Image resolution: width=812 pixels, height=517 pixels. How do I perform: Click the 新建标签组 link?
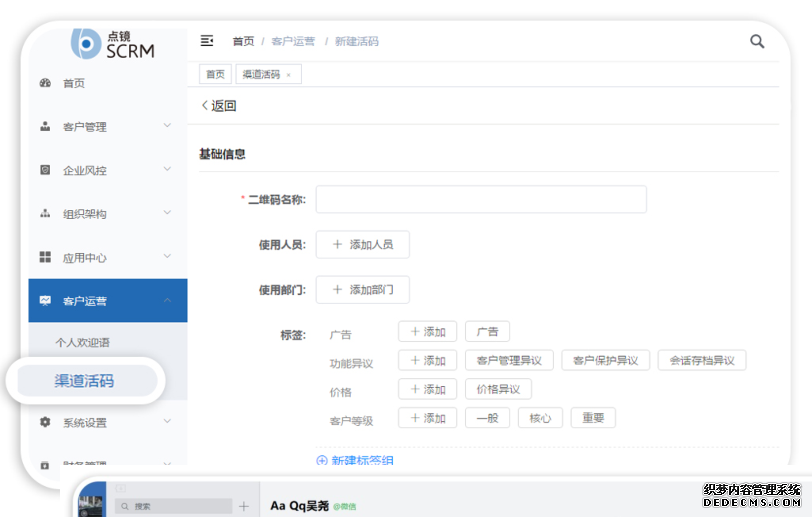click(x=362, y=460)
